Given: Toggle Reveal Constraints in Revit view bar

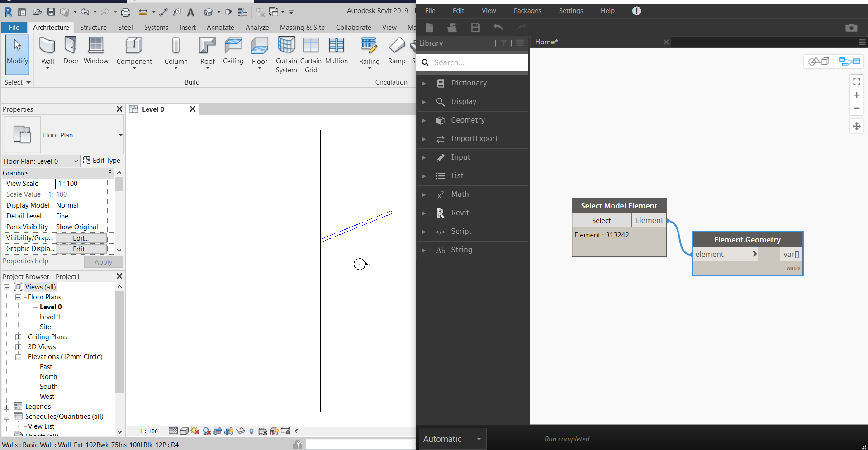Looking at the screenshot, I should coord(285,431).
